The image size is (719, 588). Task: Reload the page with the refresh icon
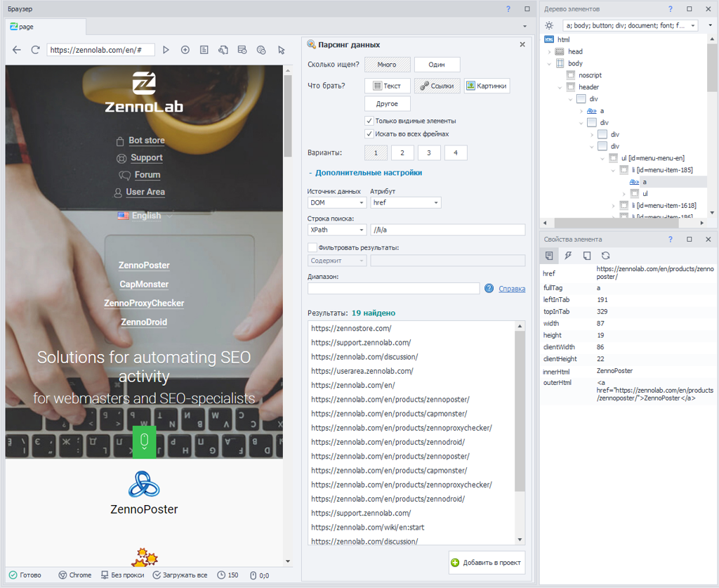point(35,50)
